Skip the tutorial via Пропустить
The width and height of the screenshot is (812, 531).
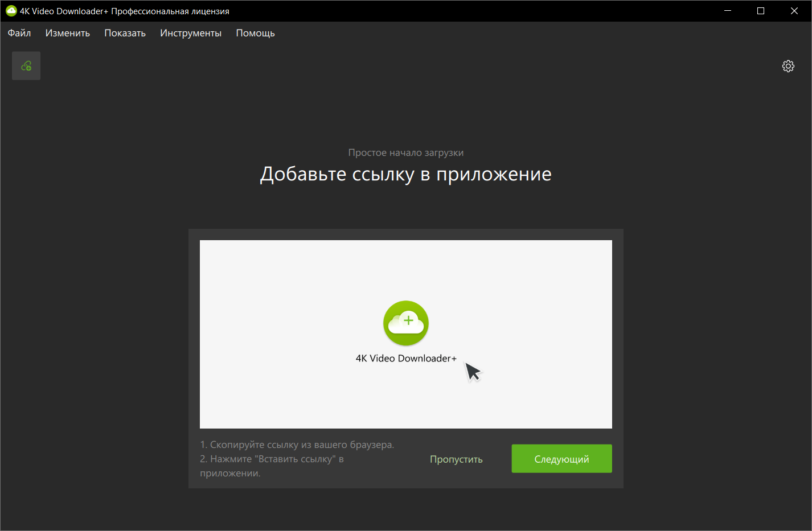coord(456,459)
